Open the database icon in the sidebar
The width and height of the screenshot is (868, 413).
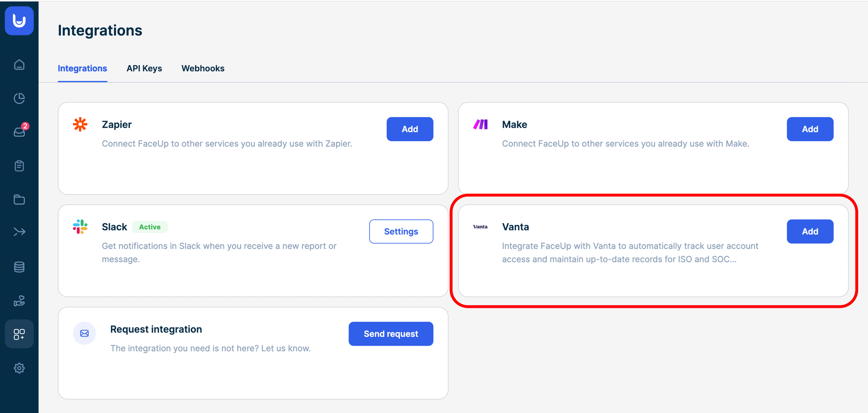point(19,267)
